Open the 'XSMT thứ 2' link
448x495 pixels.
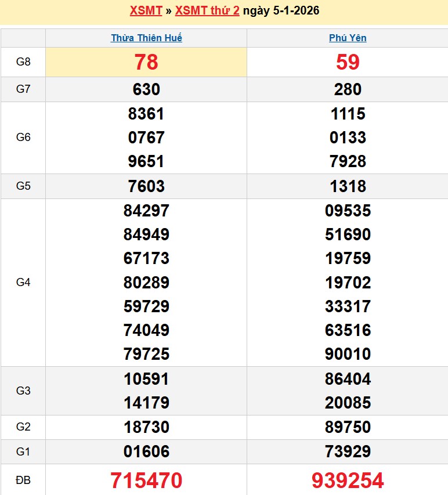point(207,10)
